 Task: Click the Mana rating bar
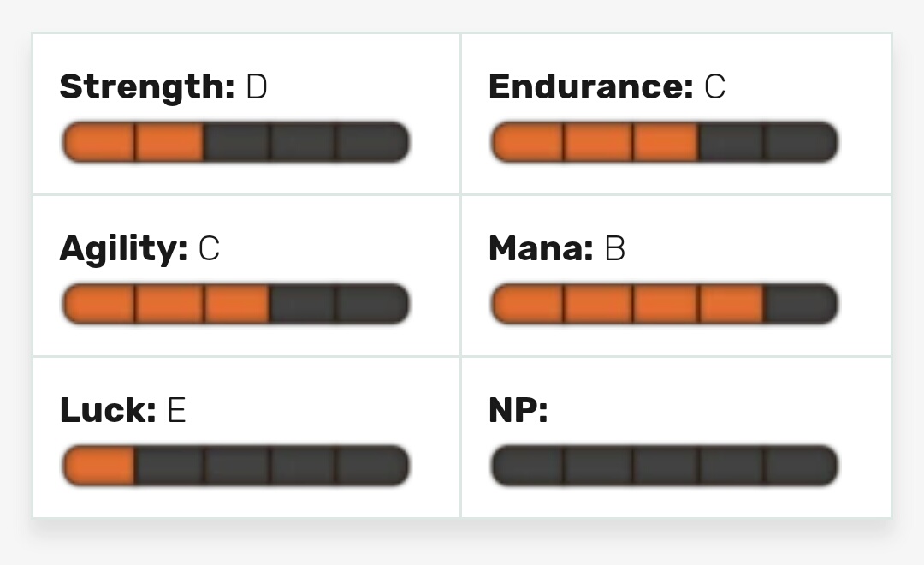pyautogui.click(x=664, y=304)
